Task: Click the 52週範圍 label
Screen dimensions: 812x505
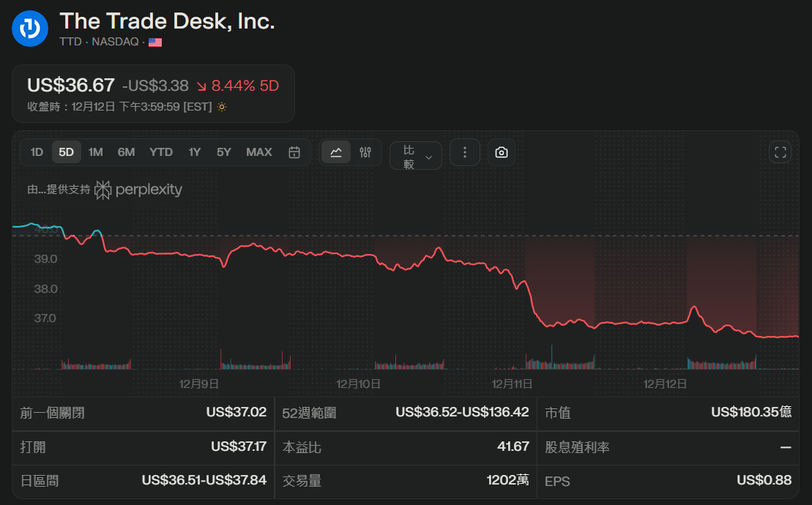Action: click(309, 413)
